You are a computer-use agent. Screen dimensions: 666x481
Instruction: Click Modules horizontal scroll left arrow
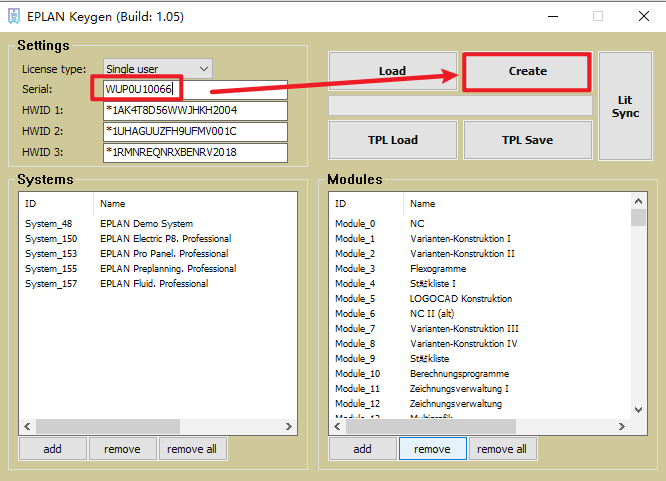pyautogui.click(x=337, y=426)
